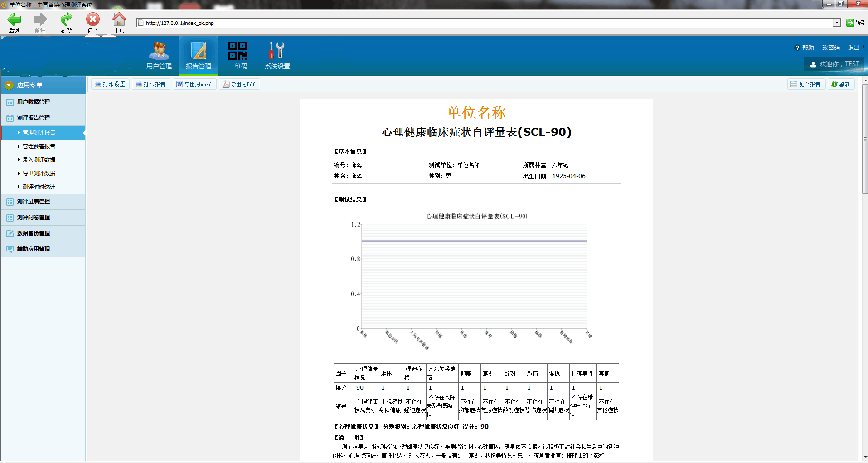The width and height of the screenshot is (868, 463).
Task: Click the 退出 logout link
Action: pos(854,48)
